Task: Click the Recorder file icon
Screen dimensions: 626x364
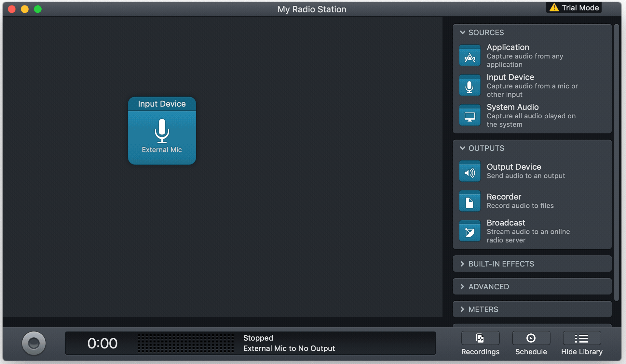Action: click(x=469, y=201)
